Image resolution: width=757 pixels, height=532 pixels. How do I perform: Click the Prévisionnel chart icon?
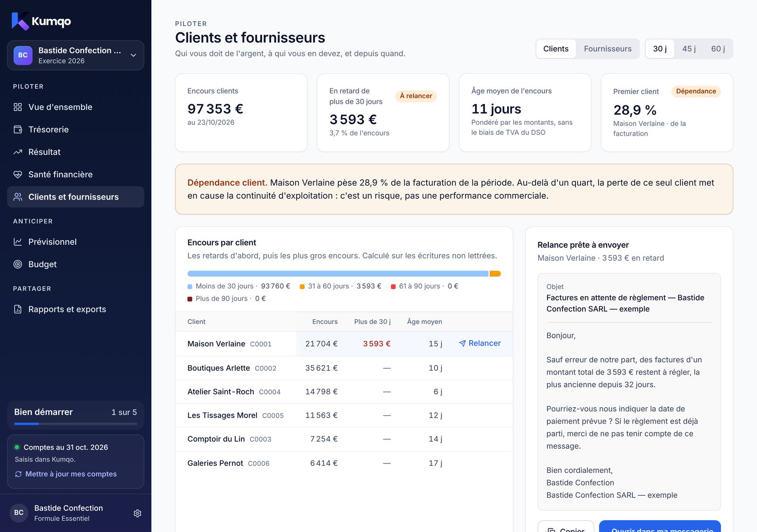tap(18, 242)
